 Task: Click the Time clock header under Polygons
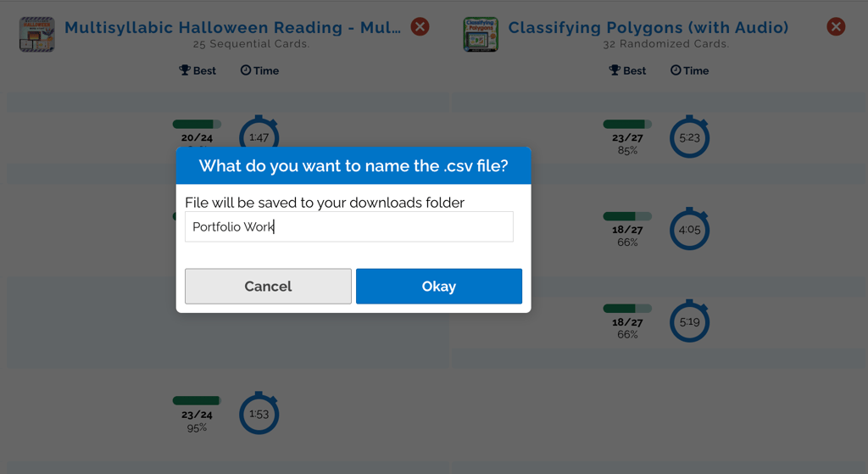[689, 70]
